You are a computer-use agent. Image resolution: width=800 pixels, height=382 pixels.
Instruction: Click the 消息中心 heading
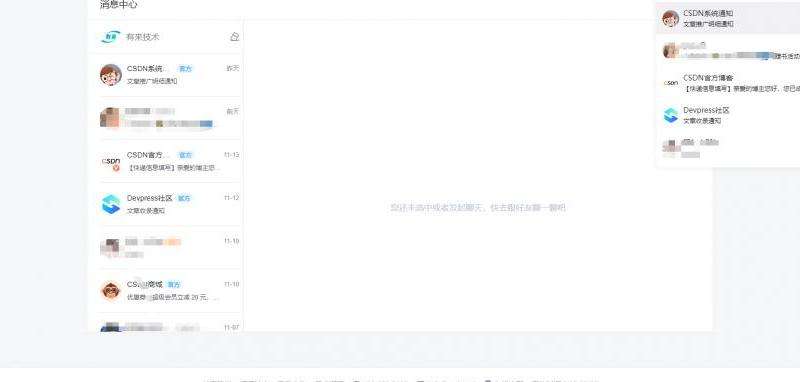click(x=118, y=5)
